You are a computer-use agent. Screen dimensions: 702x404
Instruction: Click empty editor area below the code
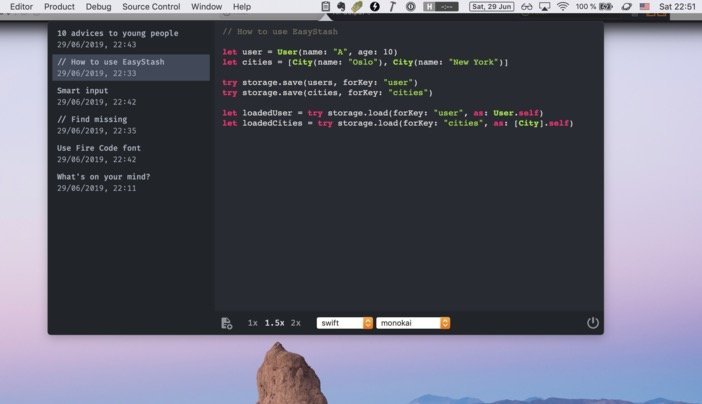(x=408, y=219)
